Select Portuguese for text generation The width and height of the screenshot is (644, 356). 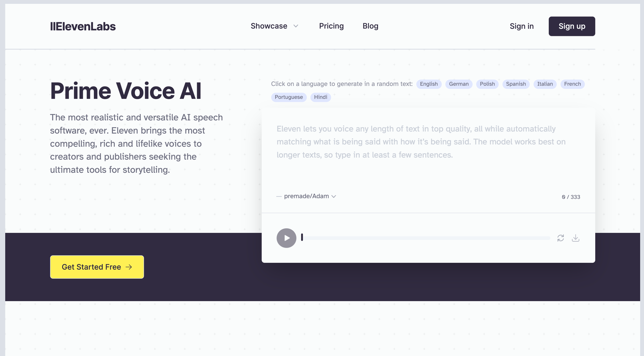[289, 97]
